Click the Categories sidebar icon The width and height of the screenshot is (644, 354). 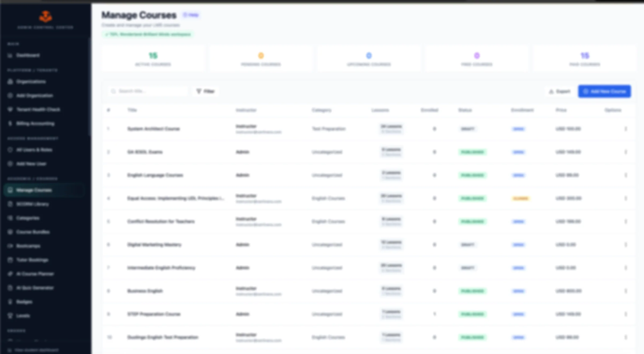[x=10, y=218]
